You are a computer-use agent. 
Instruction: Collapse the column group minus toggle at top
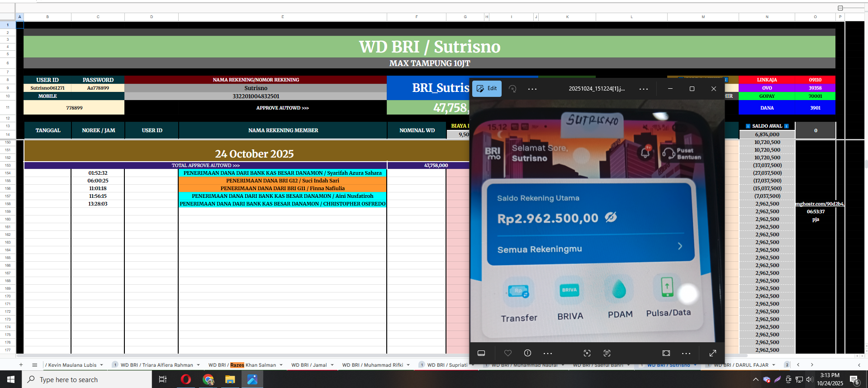coord(840,8)
